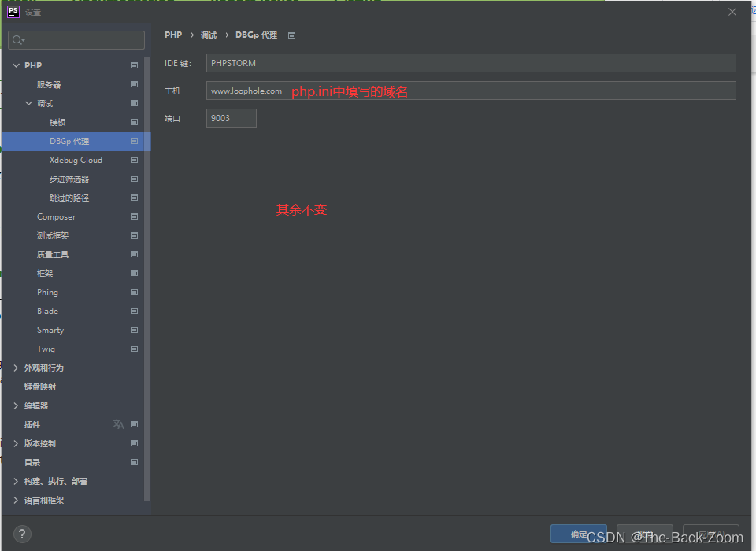Click PHP in the breadcrumb path
The width and height of the screenshot is (756, 551).
[173, 35]
